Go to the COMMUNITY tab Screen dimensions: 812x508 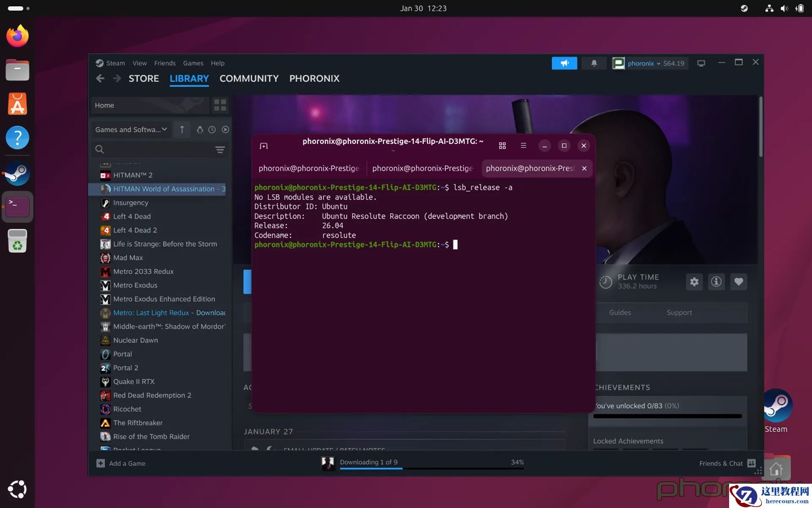249,78
